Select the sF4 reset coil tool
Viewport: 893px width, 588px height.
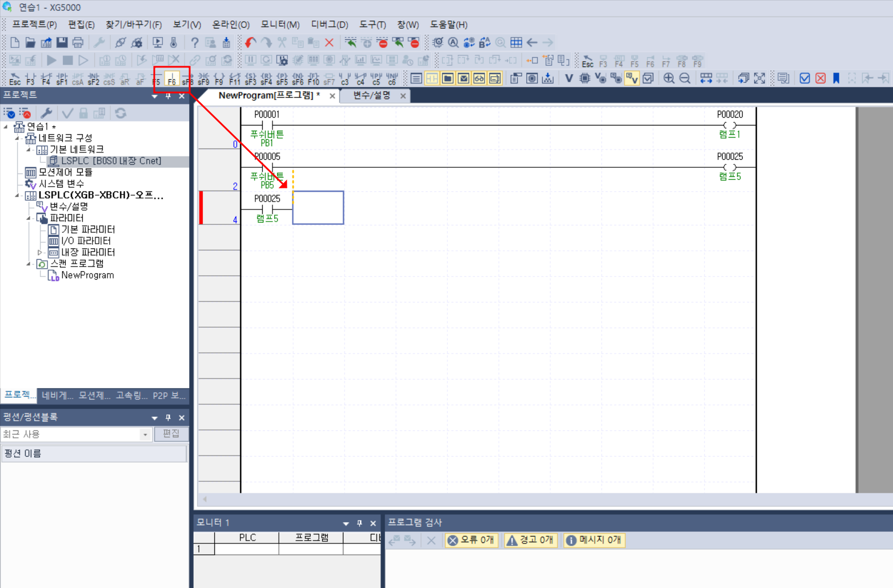[266, 79]
